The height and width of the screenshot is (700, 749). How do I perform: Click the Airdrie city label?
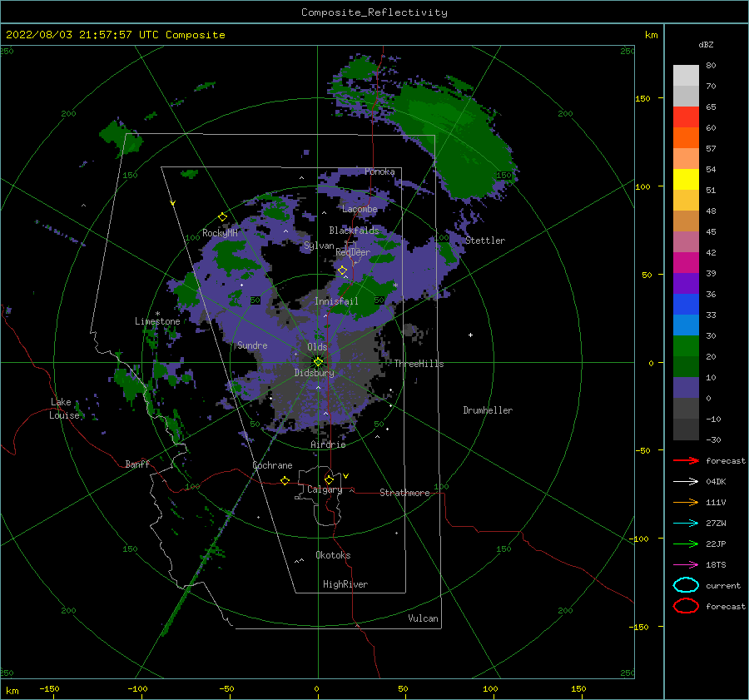328,444
